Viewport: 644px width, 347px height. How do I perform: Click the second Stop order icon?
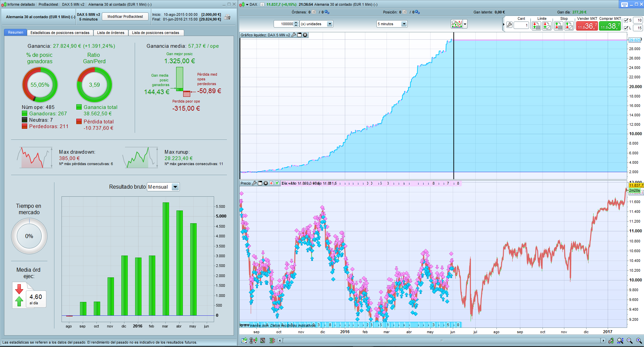click(x=569, y=26)
